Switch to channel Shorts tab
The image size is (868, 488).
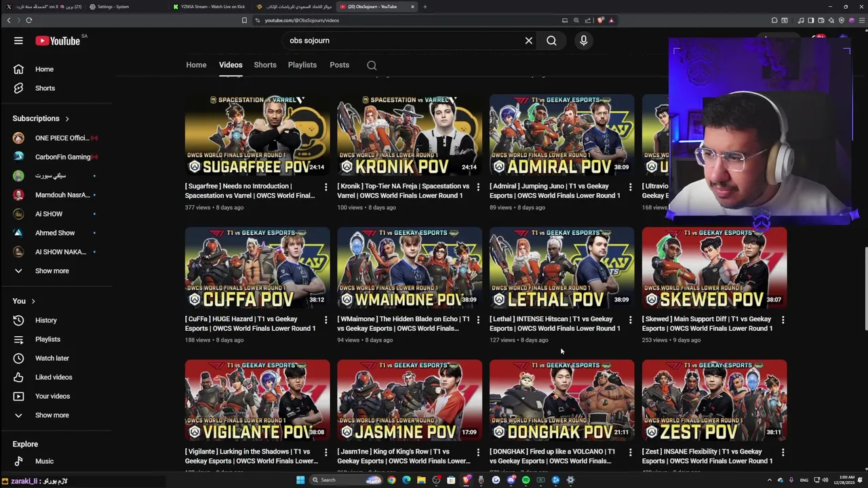pos(265,65)
